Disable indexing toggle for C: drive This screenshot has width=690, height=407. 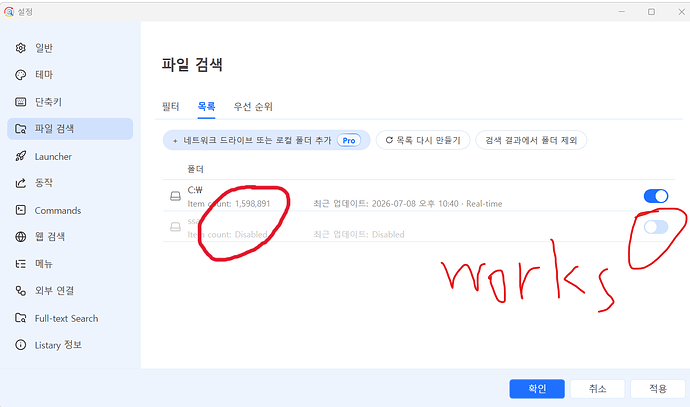(x=656, y=196)
